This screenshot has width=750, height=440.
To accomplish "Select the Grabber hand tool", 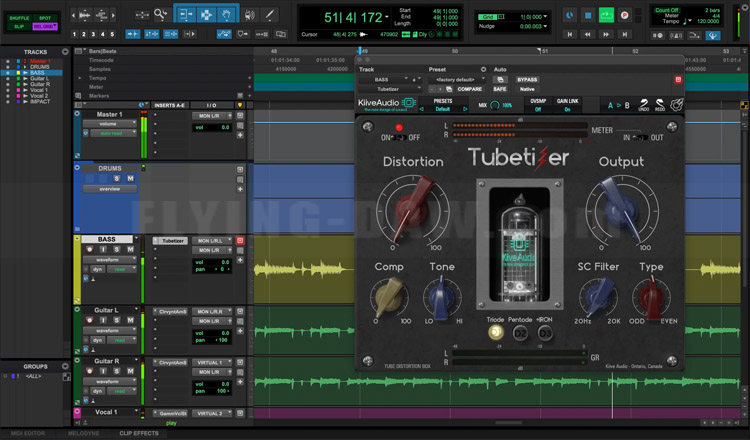I will pyautogui.click(x=226, y=15).
